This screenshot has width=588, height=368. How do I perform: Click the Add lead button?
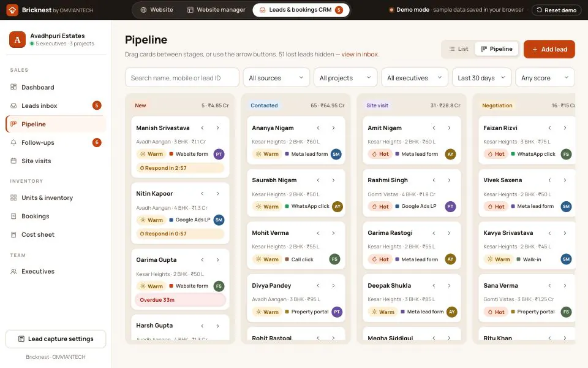coord(549,49)
